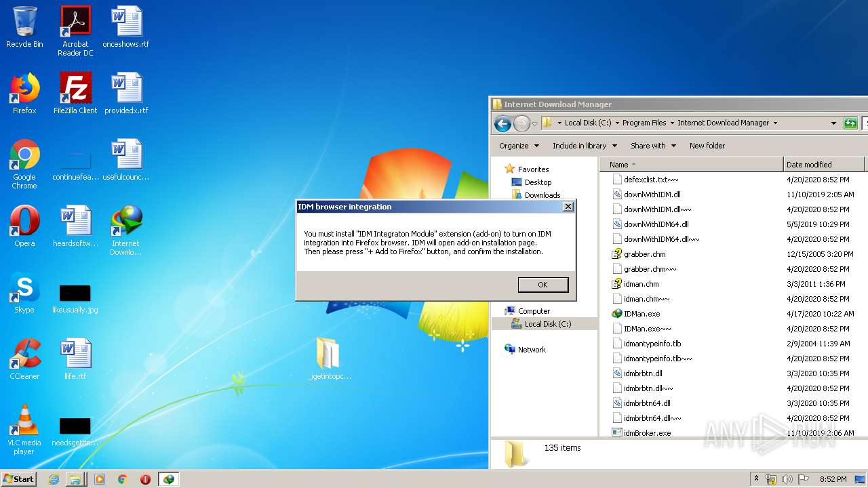Launch Acrobat Reader DC shortcut

(x=75, y=31)
